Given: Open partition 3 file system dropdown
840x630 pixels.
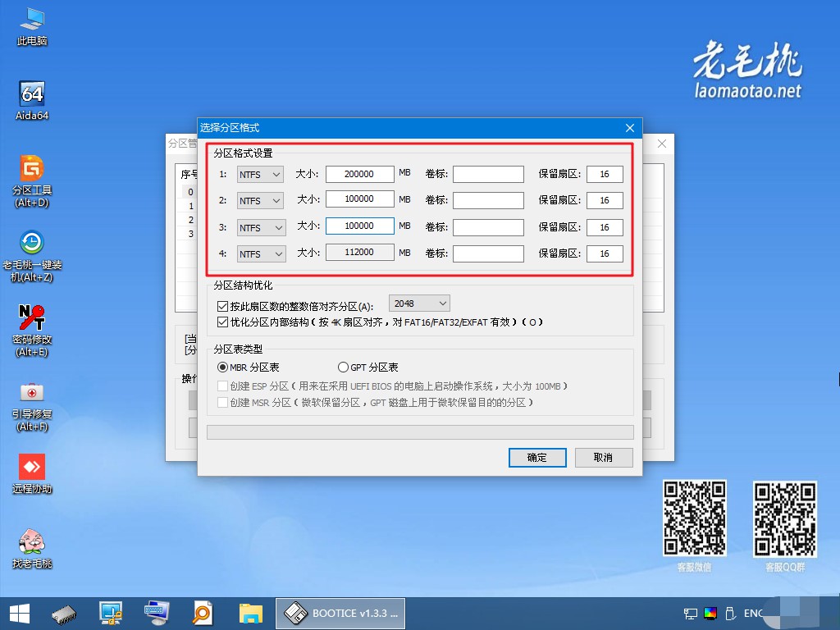Looking at the screenshot, I should click(262, 228).
